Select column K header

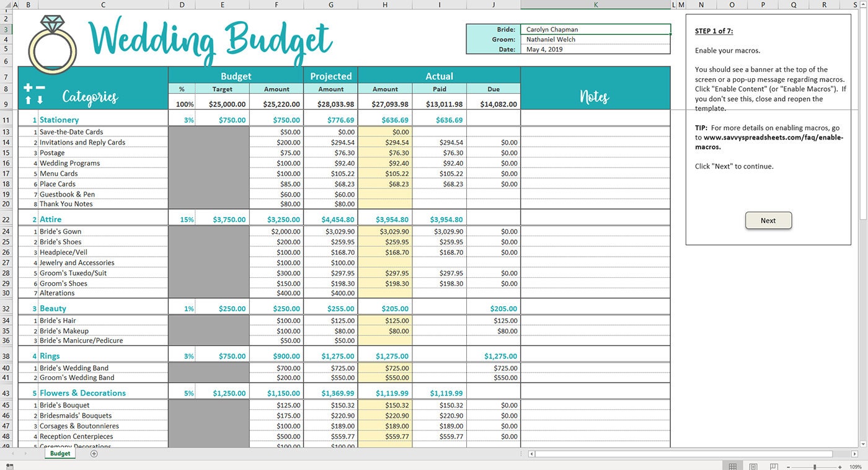(595, 5)
